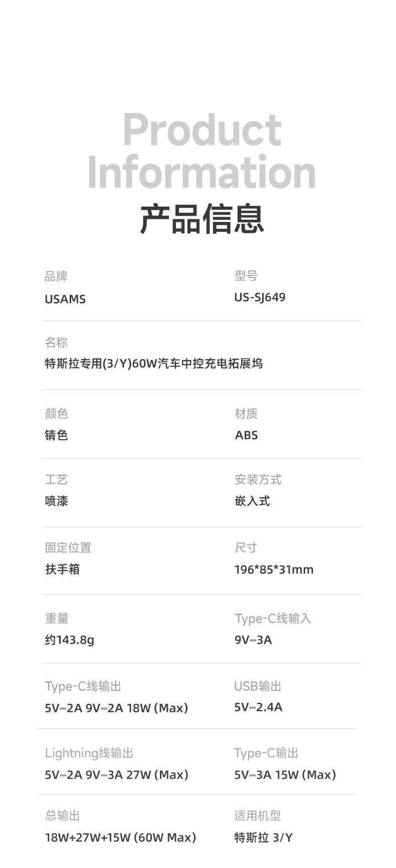Click the 工艺 value 喷漆
Screen dimensions: 396x868
click(56, 501)
